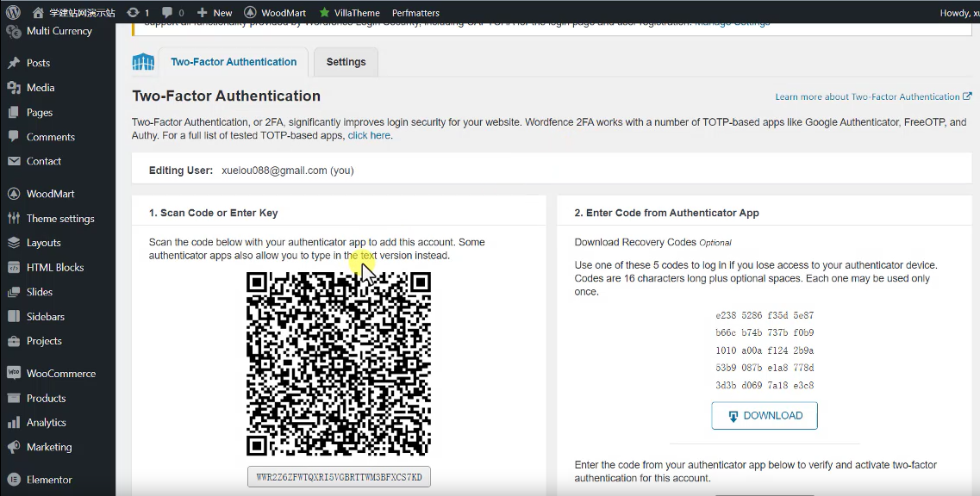Click the Marketing megaphone icon
980x496 pixels.
pyautogui.click(x=13, y=447)
